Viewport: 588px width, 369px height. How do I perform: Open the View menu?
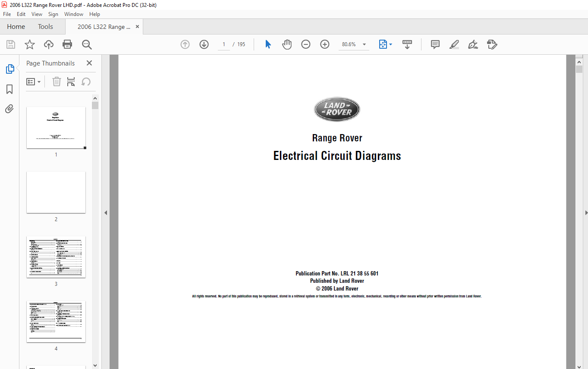tap(37, 14)
